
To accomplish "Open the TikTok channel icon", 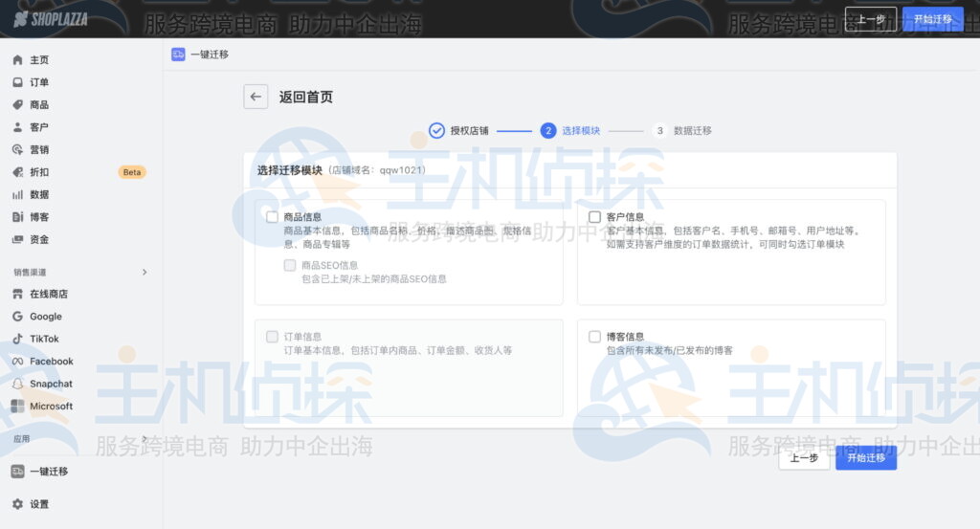I will [x=17, y=340].
